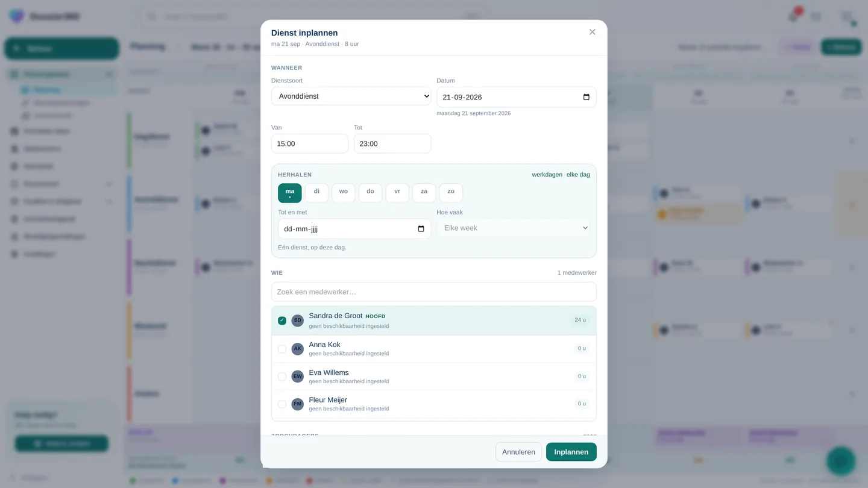This screenshot has width=868, height=488.
Task: Select the 'werkdagen' shortcut link
Action: [x=547, y=175]
